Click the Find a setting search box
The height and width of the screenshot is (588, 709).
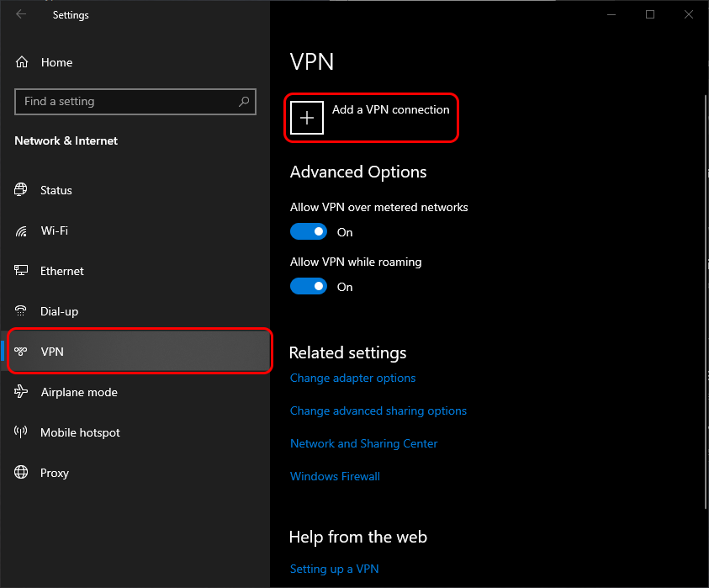[126, 102]
